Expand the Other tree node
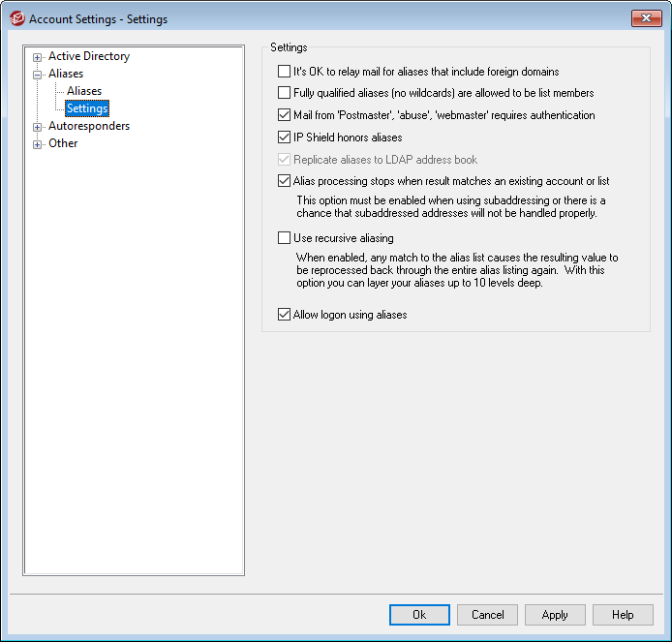Image resolution: width=672 pixels, height=642 pixels. point(38,144)
